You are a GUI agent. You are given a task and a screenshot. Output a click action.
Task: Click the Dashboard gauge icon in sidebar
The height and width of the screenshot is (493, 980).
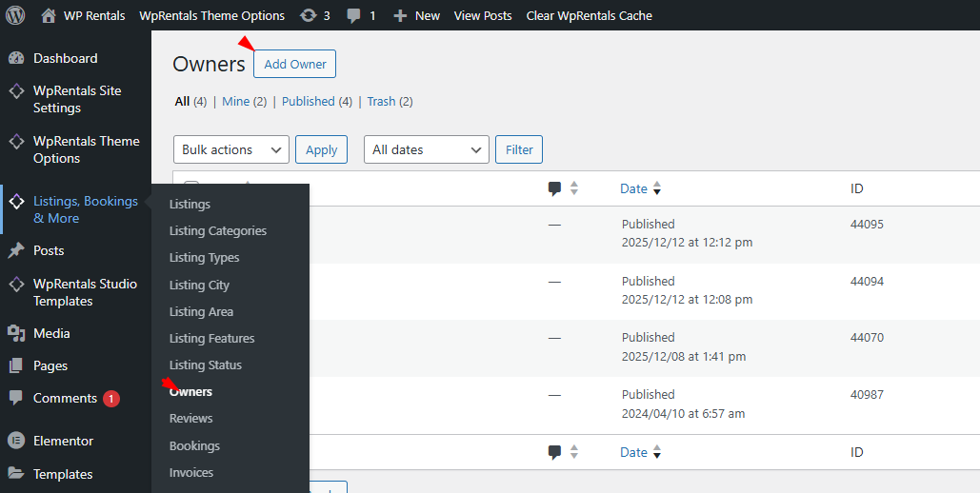(16, 58)
